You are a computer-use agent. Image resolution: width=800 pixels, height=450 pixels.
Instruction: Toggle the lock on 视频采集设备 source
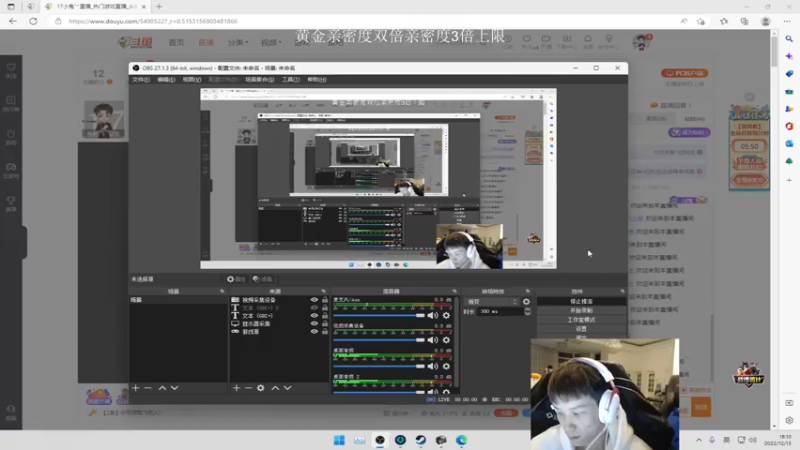(x=325, y=300)
